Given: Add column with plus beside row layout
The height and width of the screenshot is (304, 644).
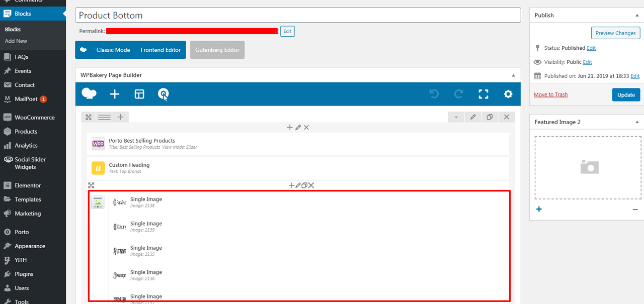Looking at the screenshot, I should (x=120, y=117).
